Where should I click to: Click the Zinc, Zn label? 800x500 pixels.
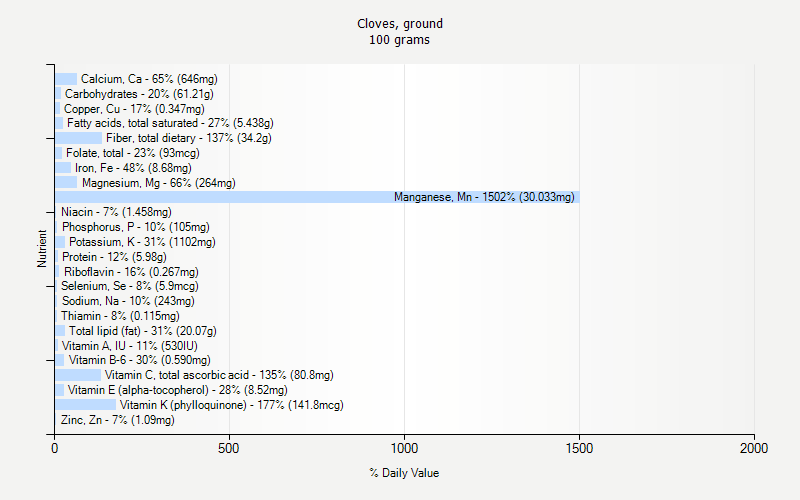coord(117,420)
